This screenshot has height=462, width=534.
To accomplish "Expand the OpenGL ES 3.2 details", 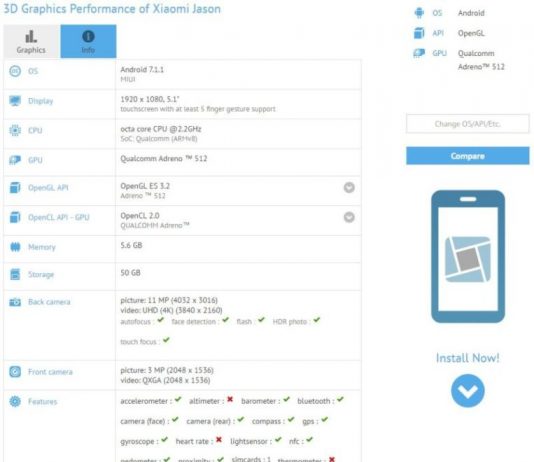I will 349,188.
